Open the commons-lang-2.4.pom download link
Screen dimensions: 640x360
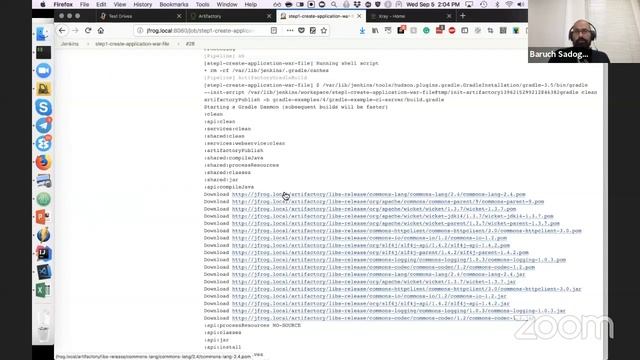pos(379,194)
